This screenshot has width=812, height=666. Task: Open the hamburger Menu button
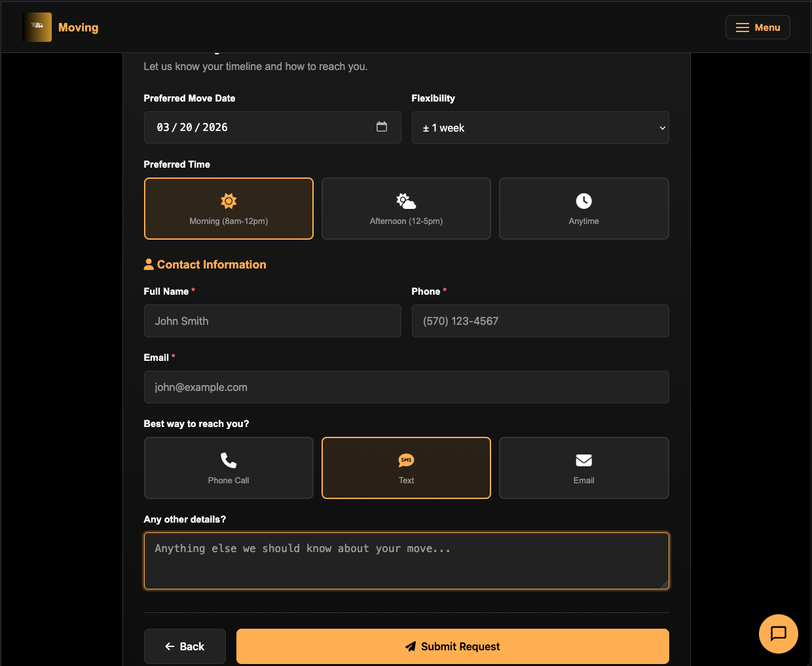[x=758, y=28]
